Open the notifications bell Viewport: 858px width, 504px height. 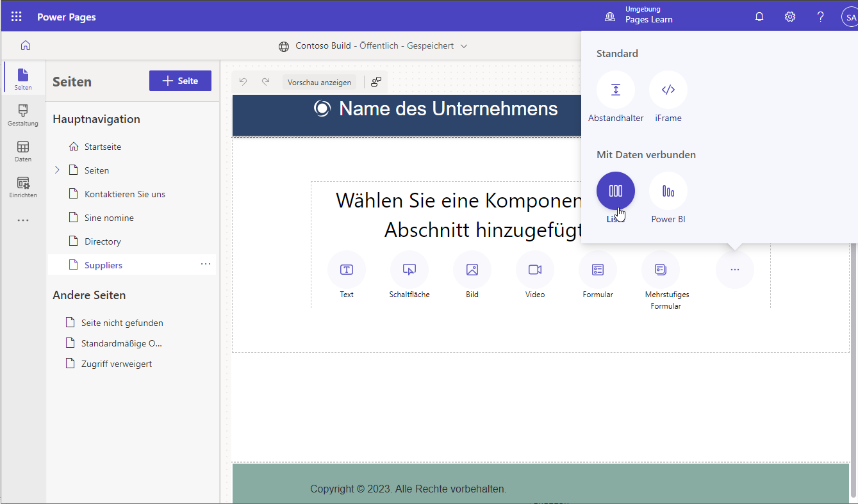(759, 17)
